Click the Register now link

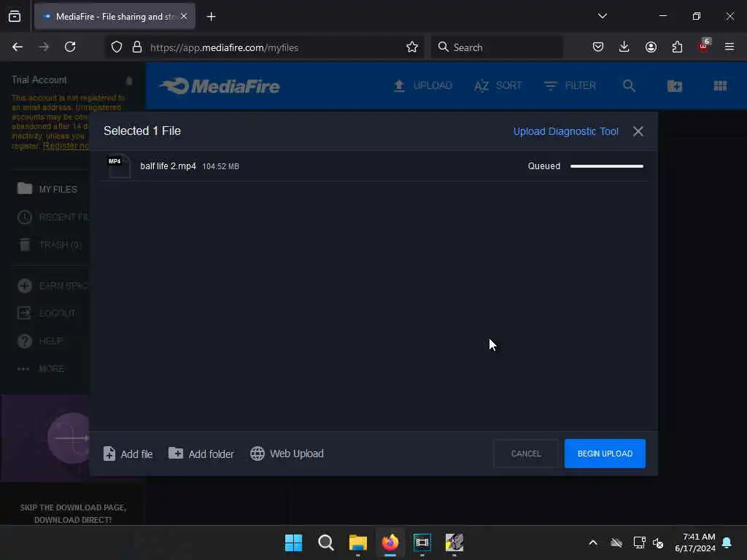click(66, 146)
